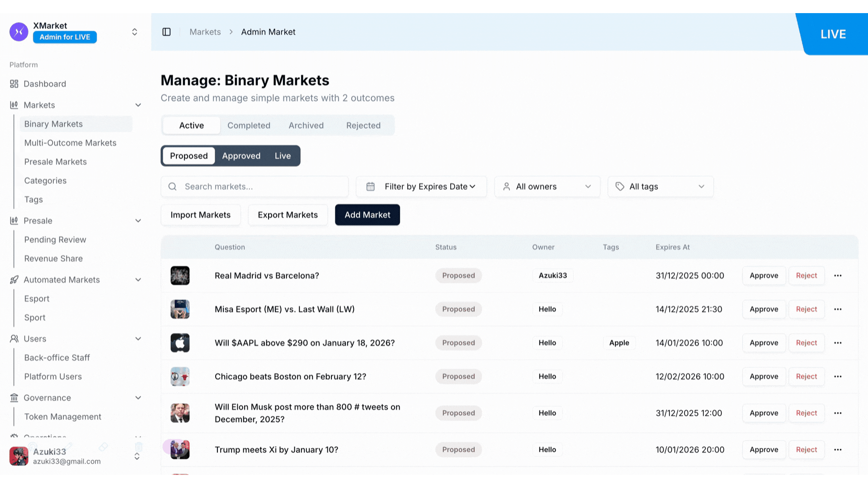Viewport: 868px width, 488px height.
Task: Switch status filter to Approved
Action: coord(241,156)
